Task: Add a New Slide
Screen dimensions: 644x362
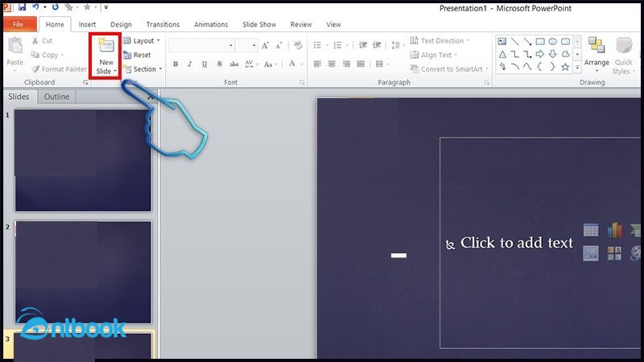Action: (x=106, y=56)
